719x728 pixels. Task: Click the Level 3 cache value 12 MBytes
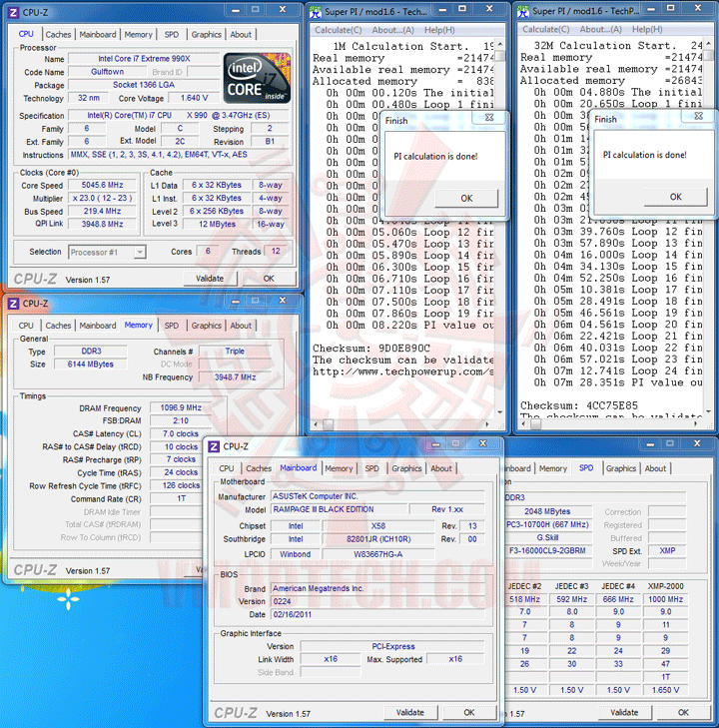pos(217,224)
